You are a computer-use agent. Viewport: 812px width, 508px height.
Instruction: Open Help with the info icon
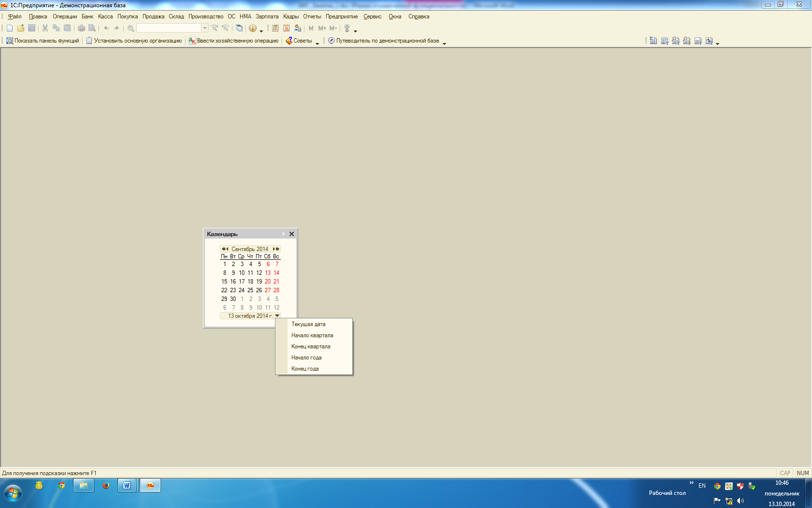click(252, 28)
